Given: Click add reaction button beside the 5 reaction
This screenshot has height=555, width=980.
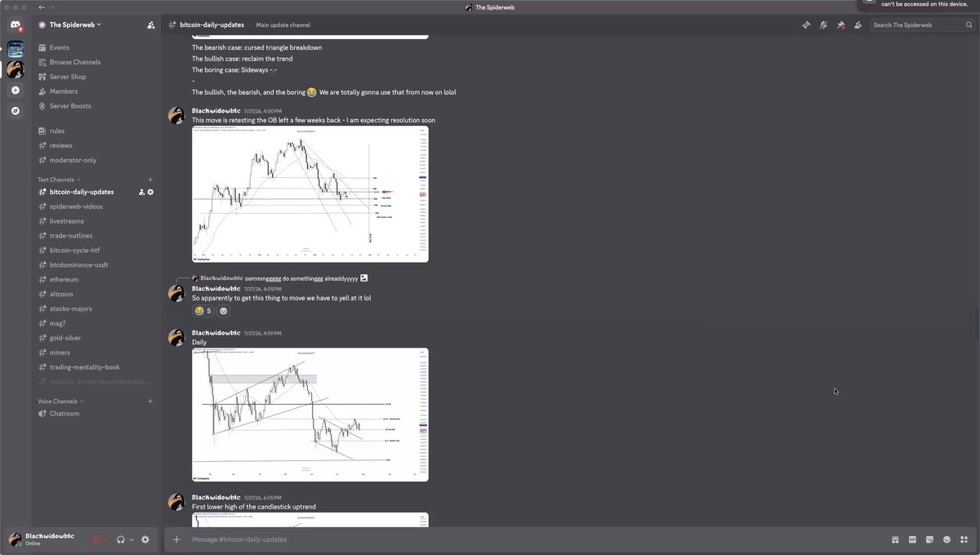Looking at the screenshot, I should coord(224,311).
